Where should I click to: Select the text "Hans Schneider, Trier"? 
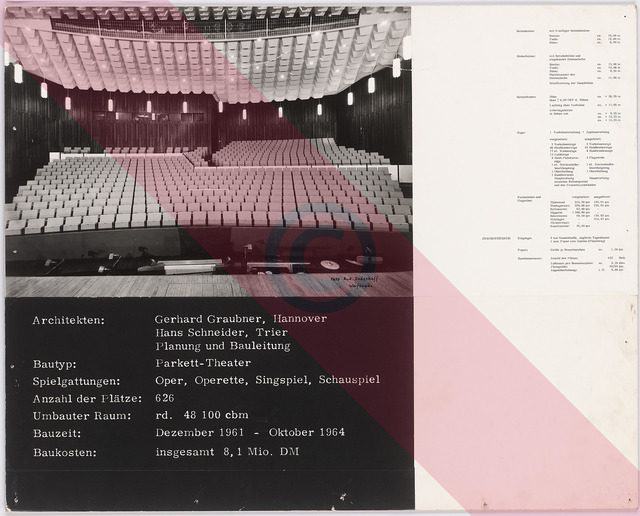point(216,333)
